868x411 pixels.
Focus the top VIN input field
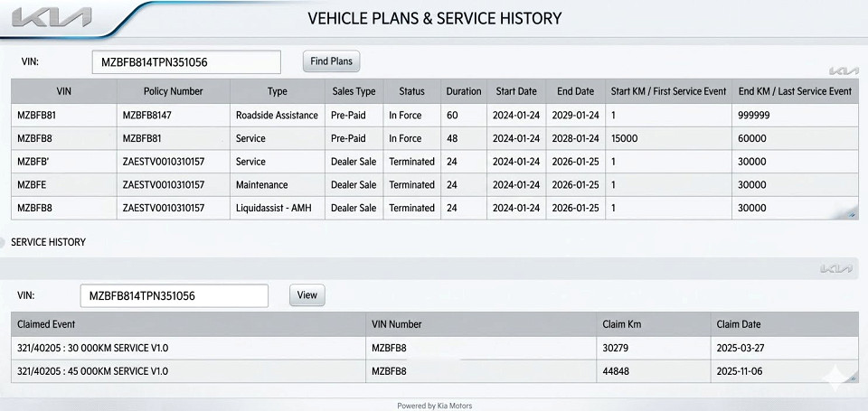[x=186, y=62]
